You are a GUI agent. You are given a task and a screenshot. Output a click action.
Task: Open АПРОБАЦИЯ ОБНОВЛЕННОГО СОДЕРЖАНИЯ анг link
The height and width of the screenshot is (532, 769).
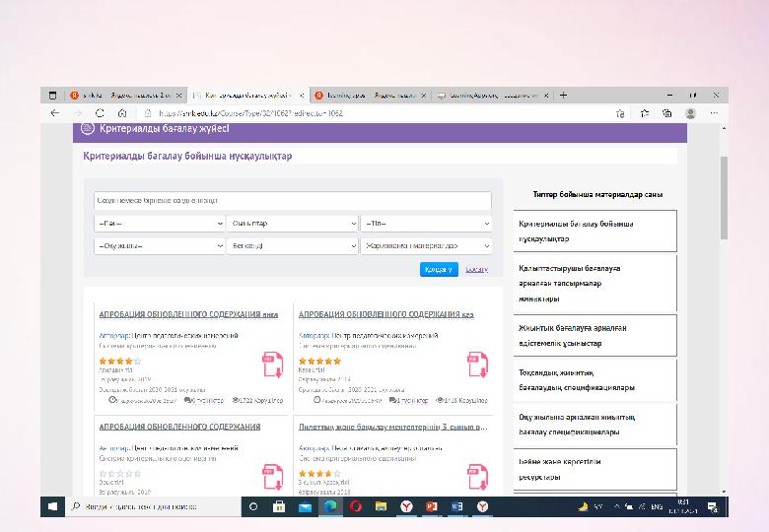188,314
